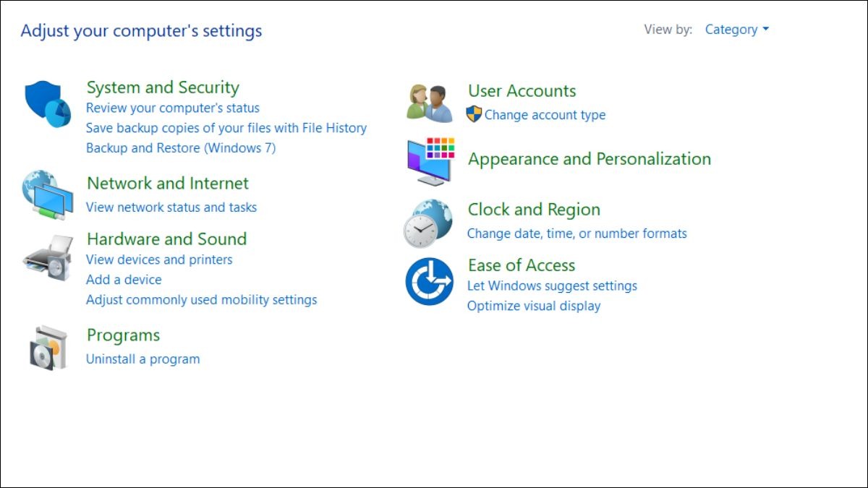The image size is (868, 488).
Task: Click the Hardware and Sound printer icon
Action: pos(48,258)
